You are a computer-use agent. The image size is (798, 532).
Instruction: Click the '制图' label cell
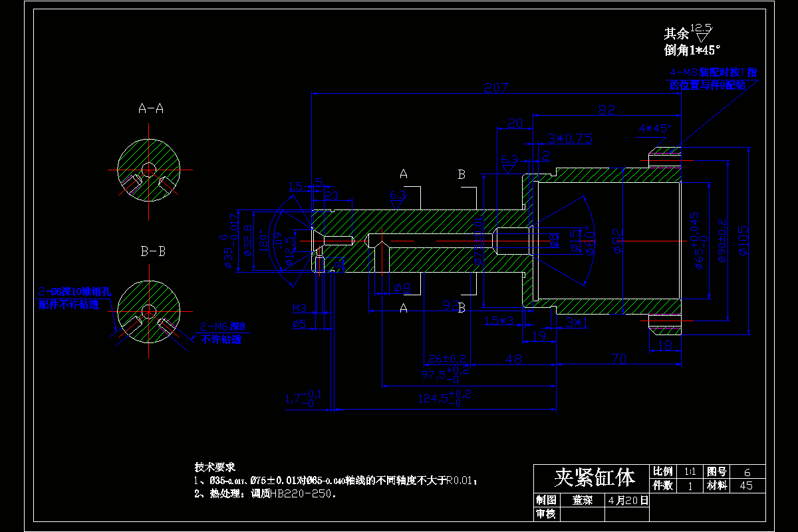546,499
